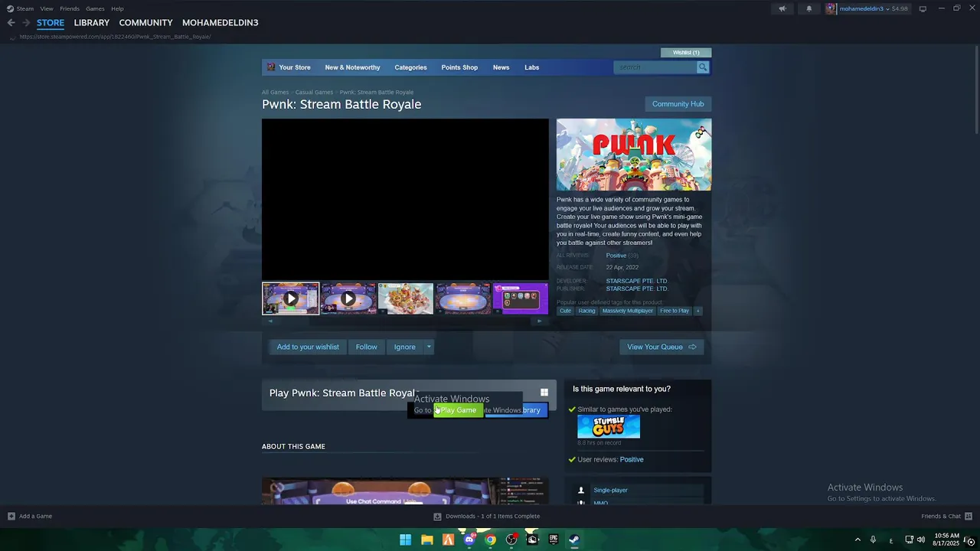
Task: Click the Your Store logo icon
Action: [271, 67]
